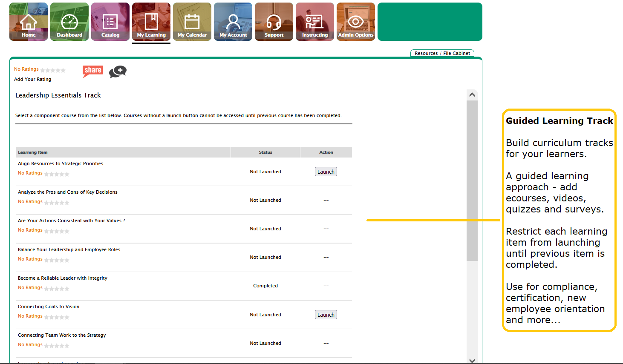Click Connecting Goals to Vision title
The image size is (623, 364).
49,307
